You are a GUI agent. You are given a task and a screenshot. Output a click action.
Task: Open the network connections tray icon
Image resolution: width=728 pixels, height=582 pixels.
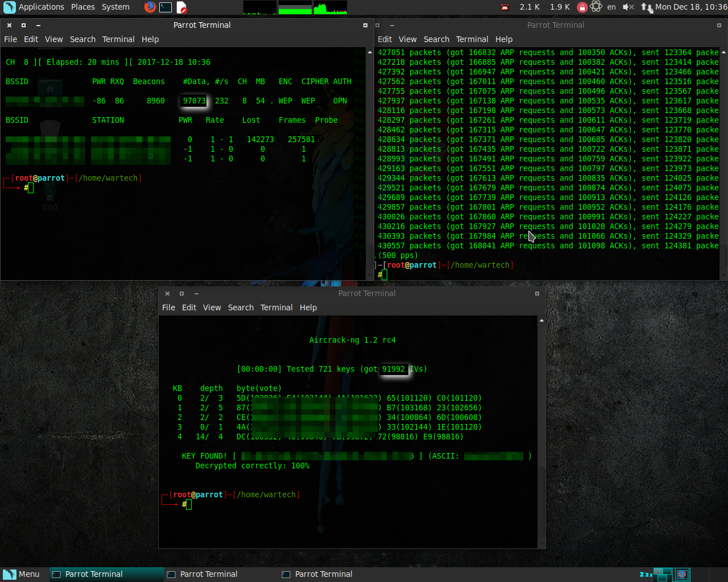coord(647,7)
